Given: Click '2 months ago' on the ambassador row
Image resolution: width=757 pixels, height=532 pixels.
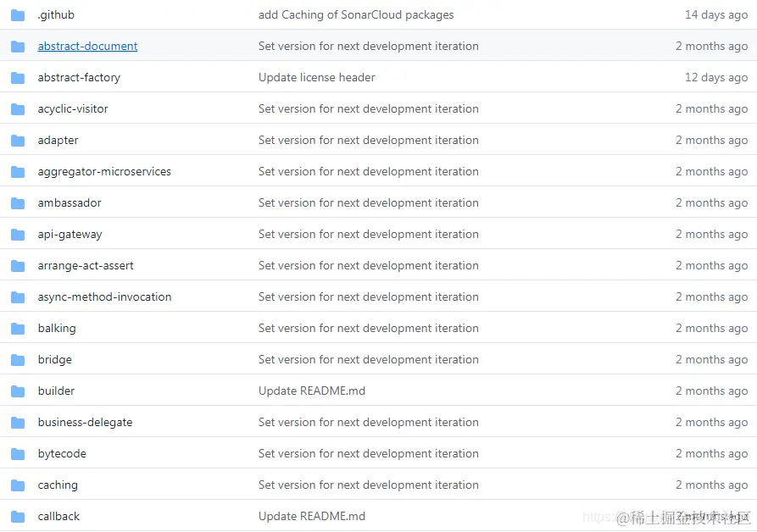Looking at the screenshot, I should (x=711, y=203).
